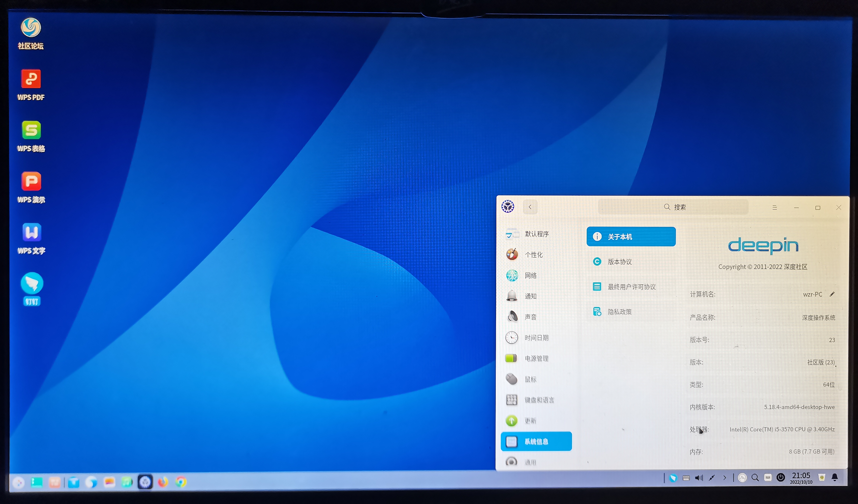Viewport: 858px width, 504px height.
Task: Go back using the Control Center back arrow
Action: (x=530, y=207)
